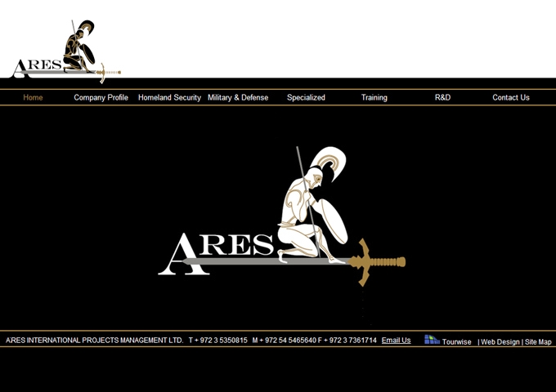Open the Home menu item
The height and width of the screenshot is (392, 556).
click(33, 97)
